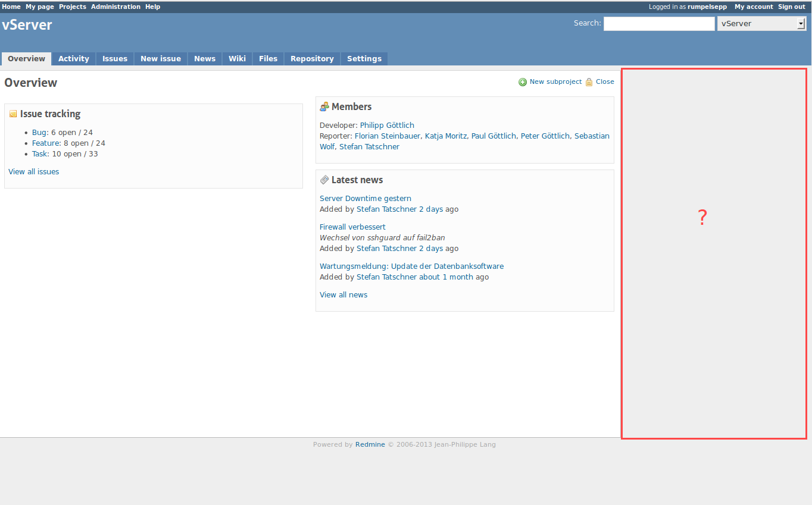Open the Bug tracker link
812x505 pixels.
click(x=39, y=133)
